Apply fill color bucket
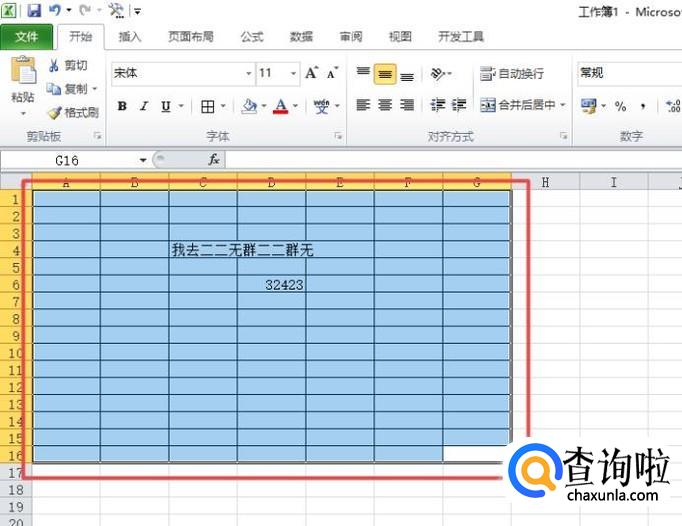Viewport: 682px width, 526px height. pyautogui.click(x=250, y=106)
